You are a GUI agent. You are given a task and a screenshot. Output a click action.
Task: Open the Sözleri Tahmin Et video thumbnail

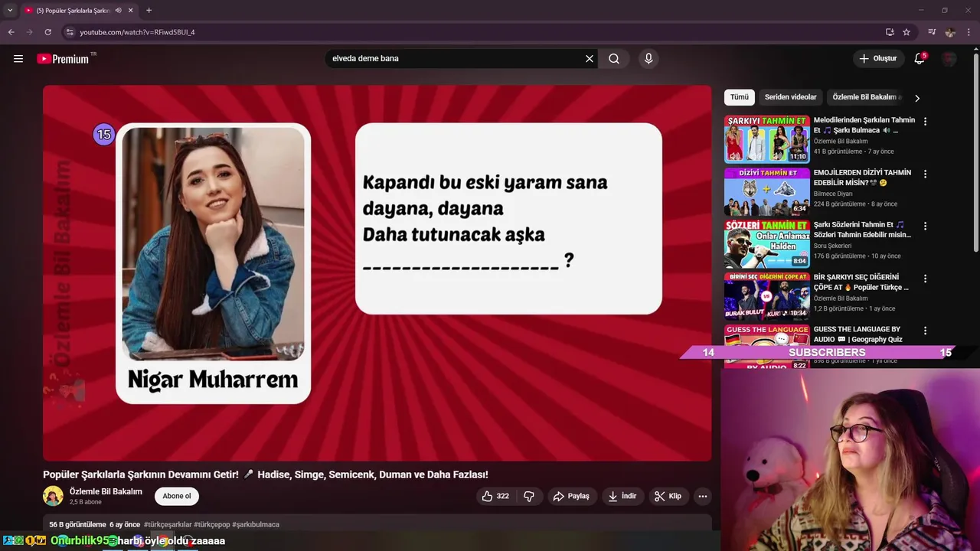coord(766,244)
